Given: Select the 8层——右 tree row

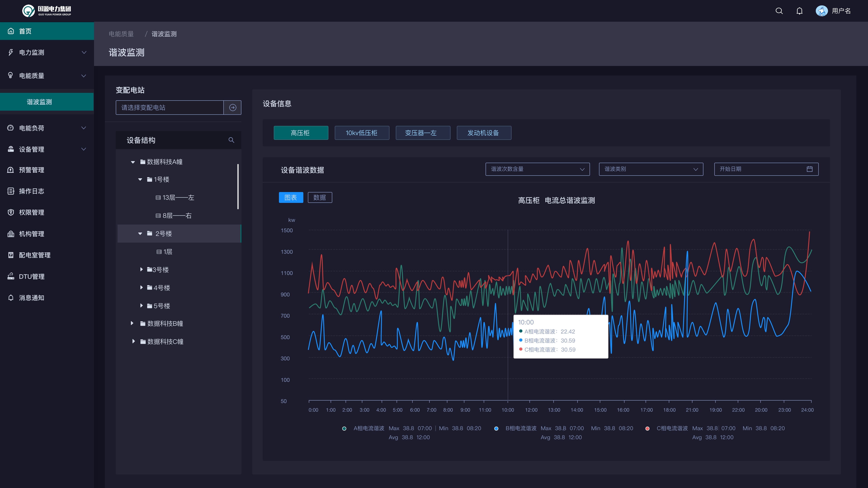Looking at the screenshot, I should 179,216.
